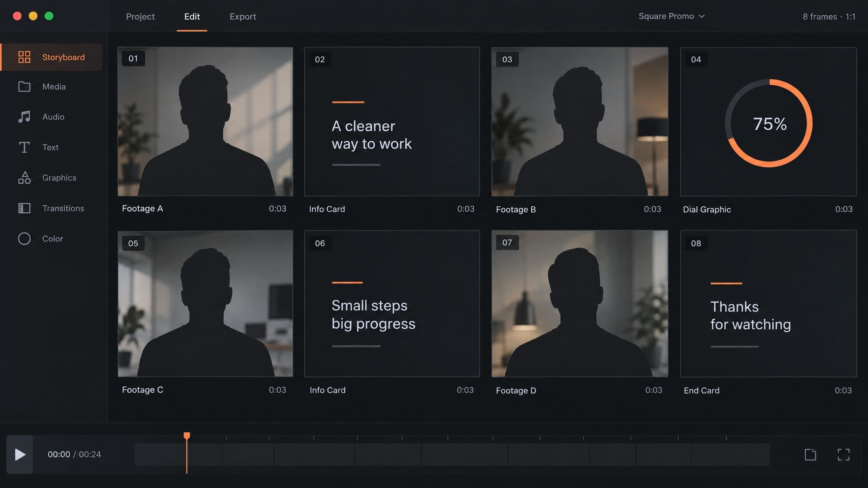Click the Media folder icon

coord(24,86)
